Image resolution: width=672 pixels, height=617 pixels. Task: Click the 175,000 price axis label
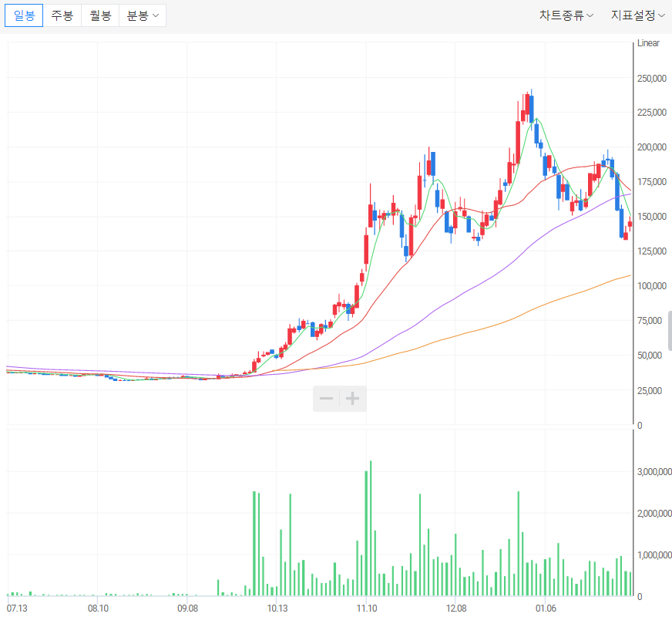(651, 182)
